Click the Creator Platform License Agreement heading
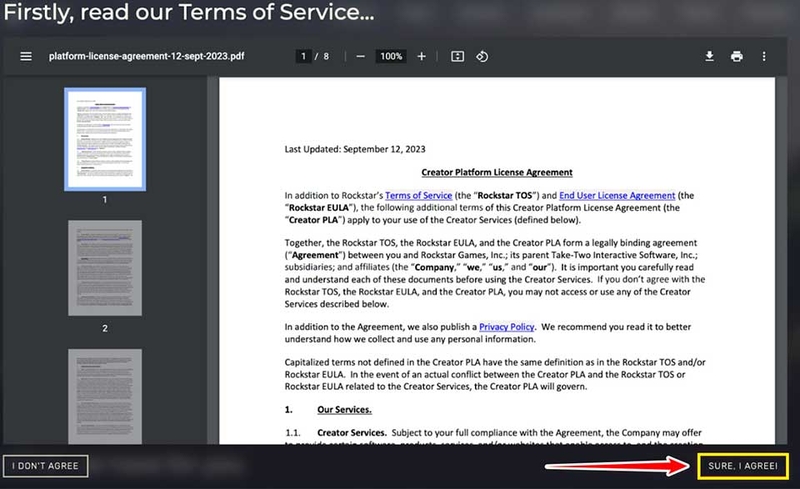 (x=497, y=173)
